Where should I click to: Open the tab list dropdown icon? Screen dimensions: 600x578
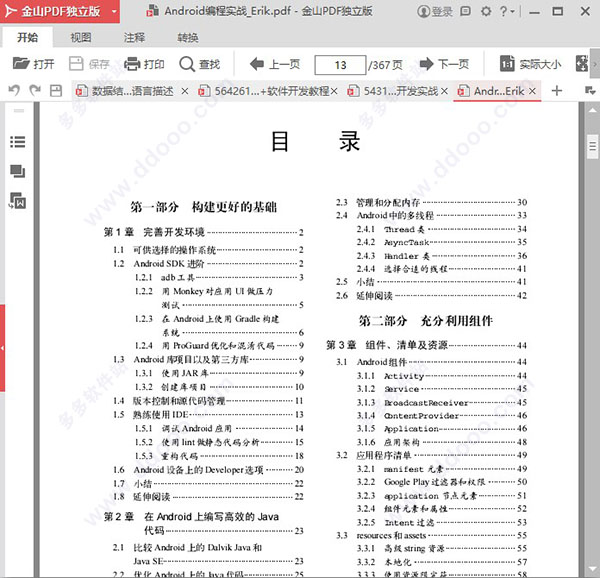590,91
